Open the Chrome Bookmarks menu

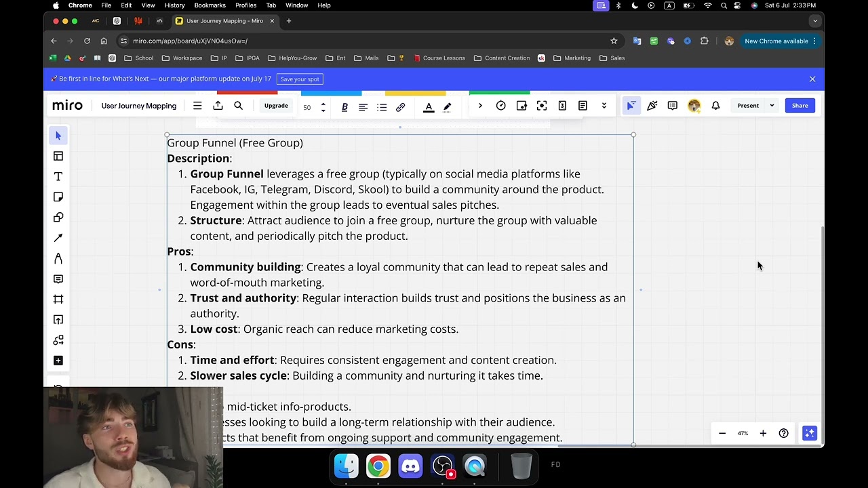[210, 5]
